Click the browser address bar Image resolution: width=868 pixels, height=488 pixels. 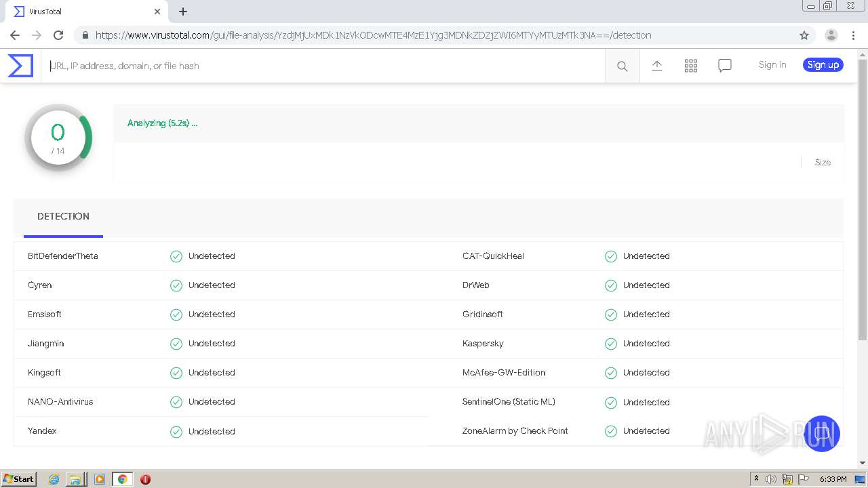pyautogui.click(x=434, y=35)
